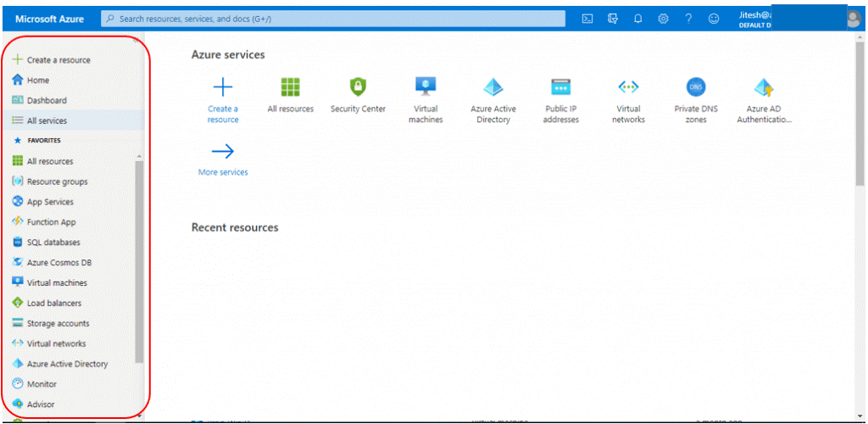Select All services in the sidebar
This screenshot has width=868, height=424.
73,120
